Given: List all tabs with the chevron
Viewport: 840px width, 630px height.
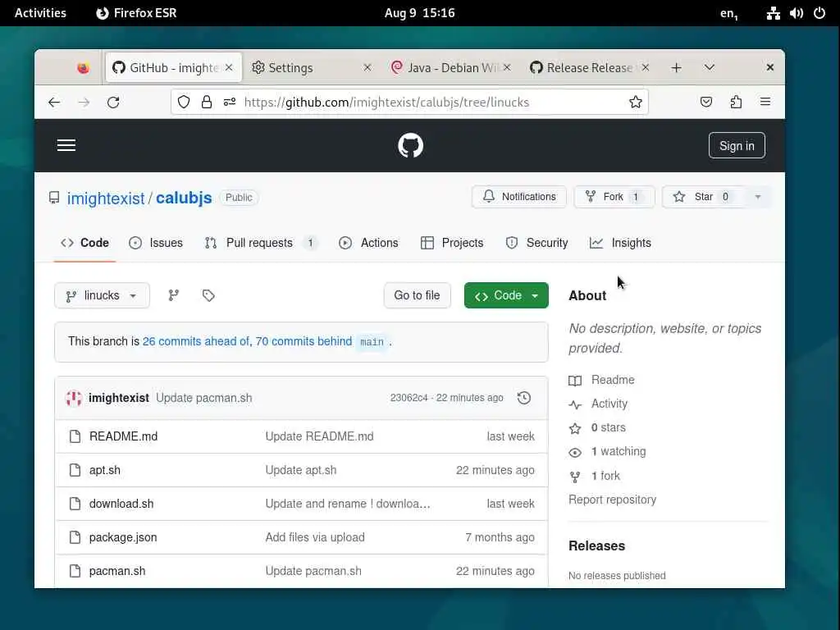Looking at the screenshot, I should (x=710, y=67).
